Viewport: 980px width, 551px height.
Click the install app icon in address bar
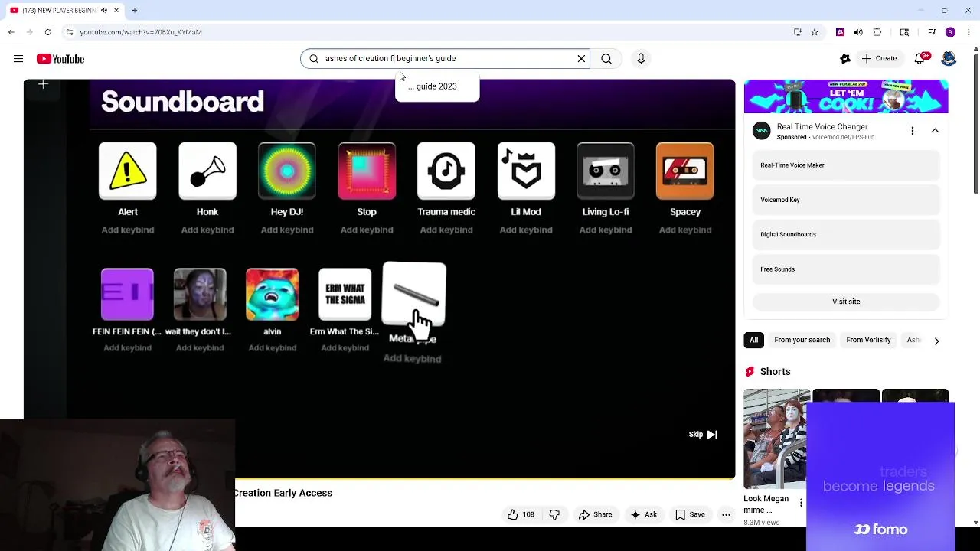pos(799,32)
